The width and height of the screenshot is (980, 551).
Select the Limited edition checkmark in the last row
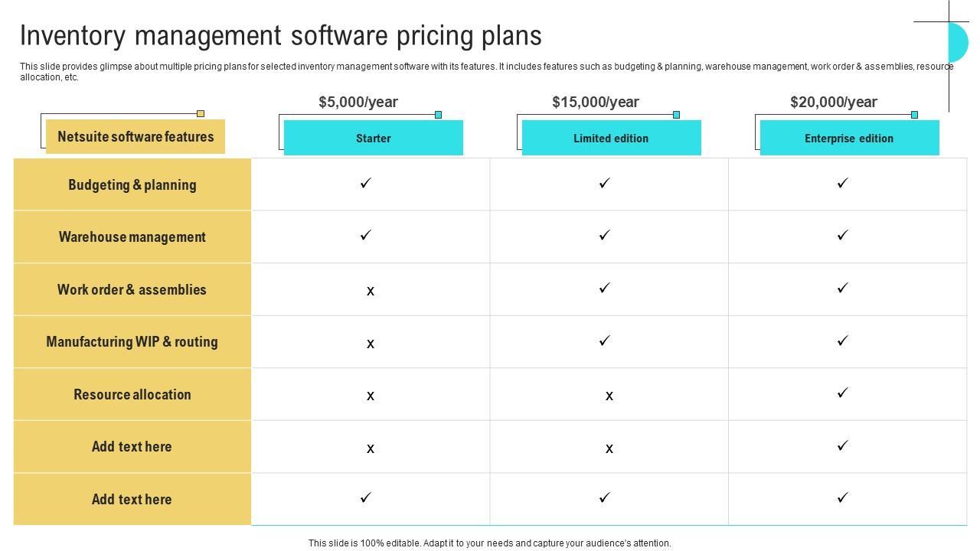tap(605, 498)
